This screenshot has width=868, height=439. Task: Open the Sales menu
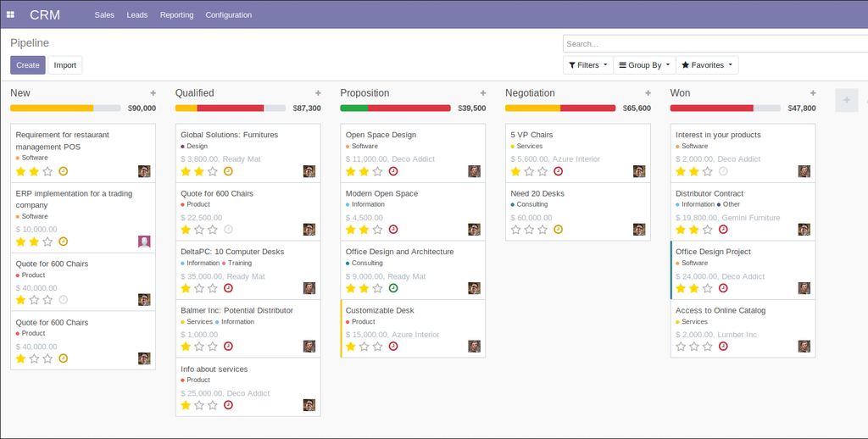tap(104, 15)
